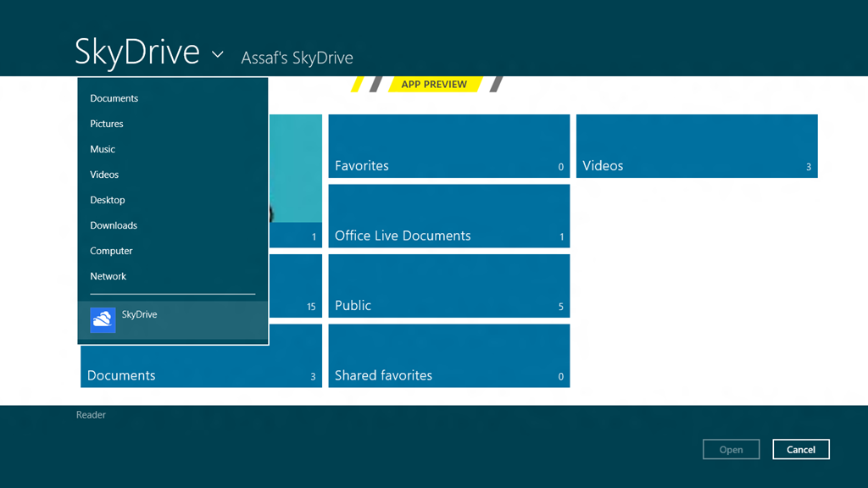Open the Favorites folder tile
868x488 pixels.
pos(449,146)
